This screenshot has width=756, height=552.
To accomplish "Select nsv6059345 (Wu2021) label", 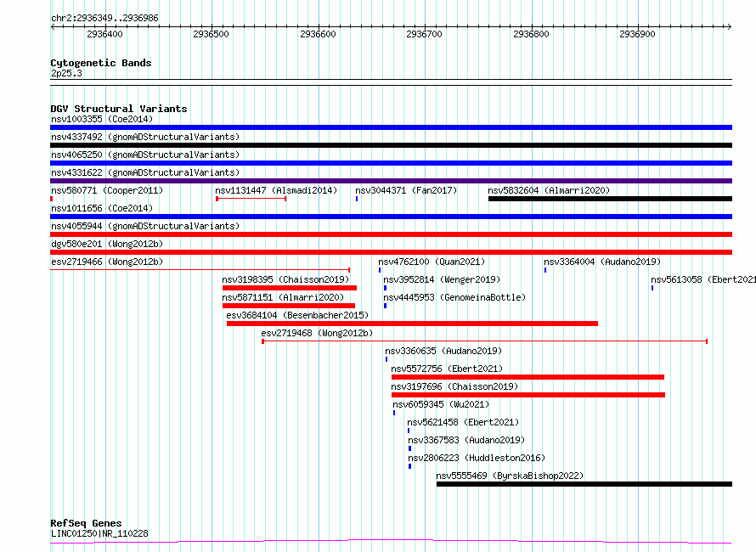I will (x=441, y=404).
